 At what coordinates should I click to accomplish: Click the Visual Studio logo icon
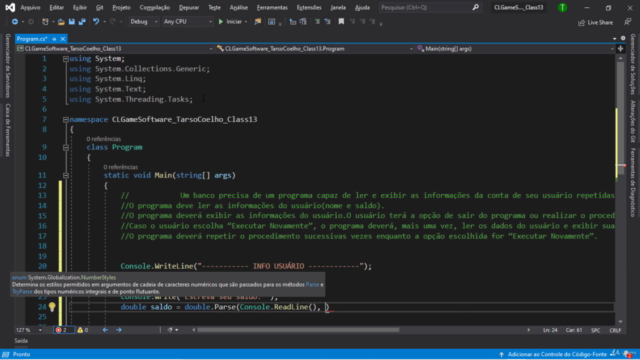(10, 7)
